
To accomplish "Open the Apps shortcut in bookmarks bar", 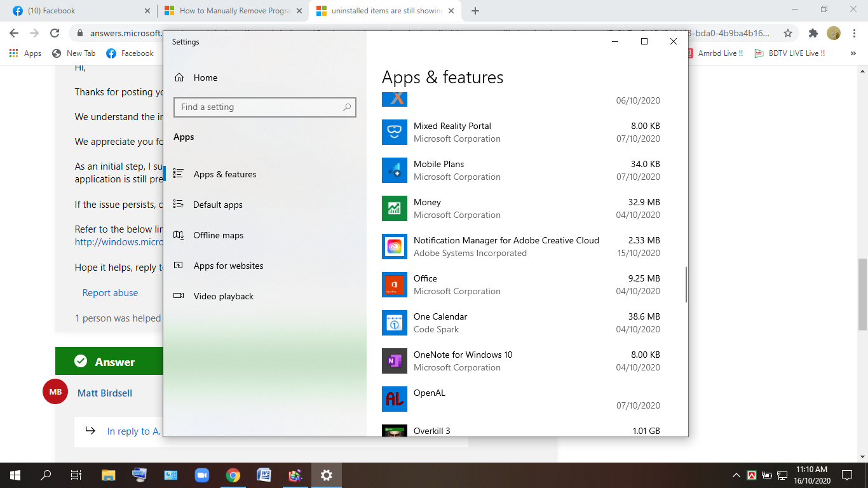I will (x=25, y=53).
